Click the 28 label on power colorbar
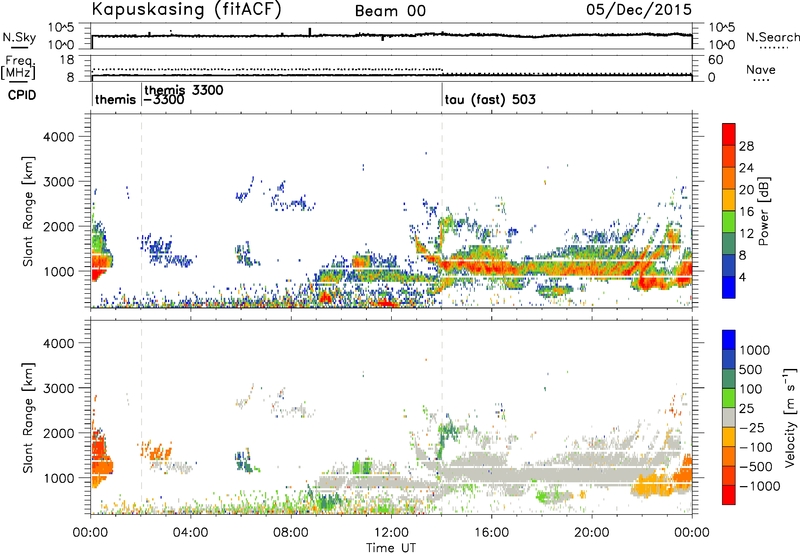 click(x=746, y=146)
